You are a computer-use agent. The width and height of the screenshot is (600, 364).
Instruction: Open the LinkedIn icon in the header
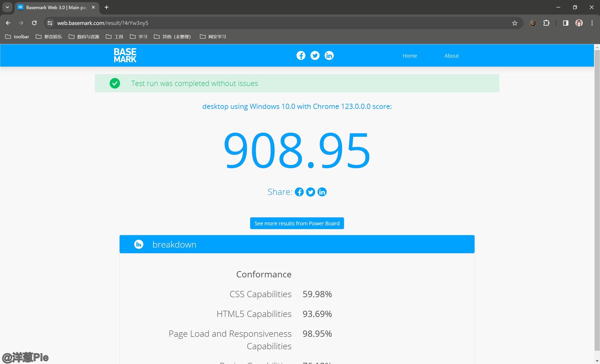[x=329, y=56]
